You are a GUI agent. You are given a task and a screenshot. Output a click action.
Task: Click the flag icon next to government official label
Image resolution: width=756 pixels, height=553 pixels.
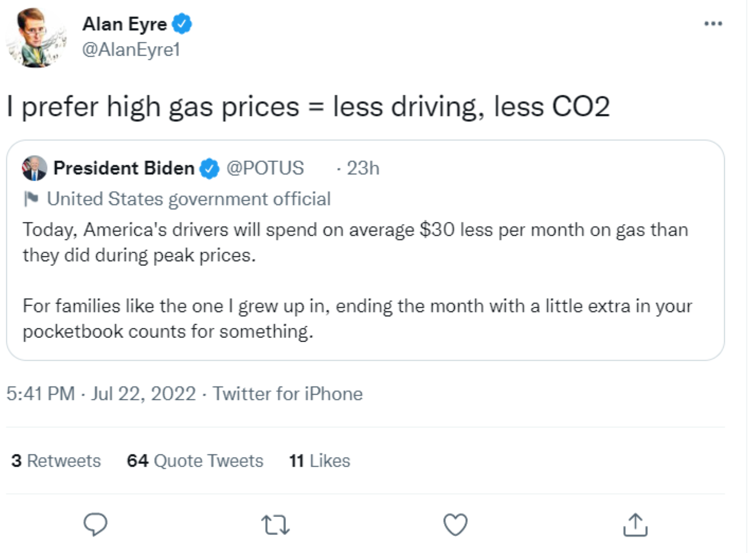pos(30,199)
